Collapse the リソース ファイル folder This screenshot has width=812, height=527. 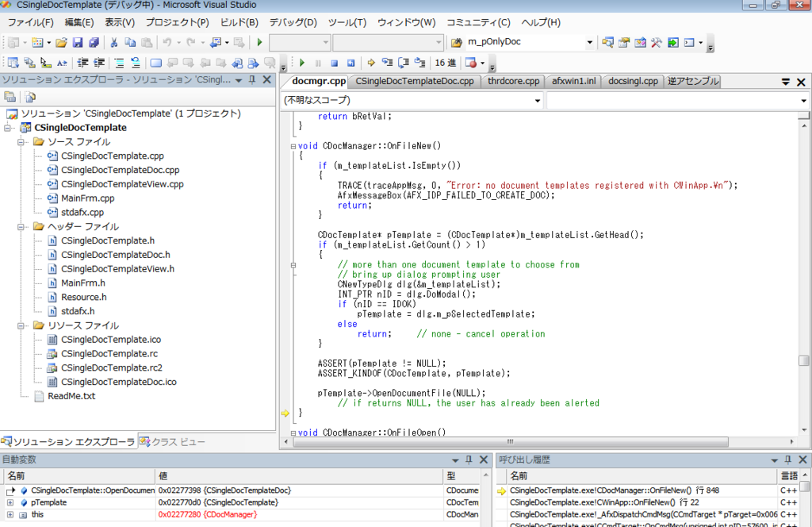(x=21, y=325)
